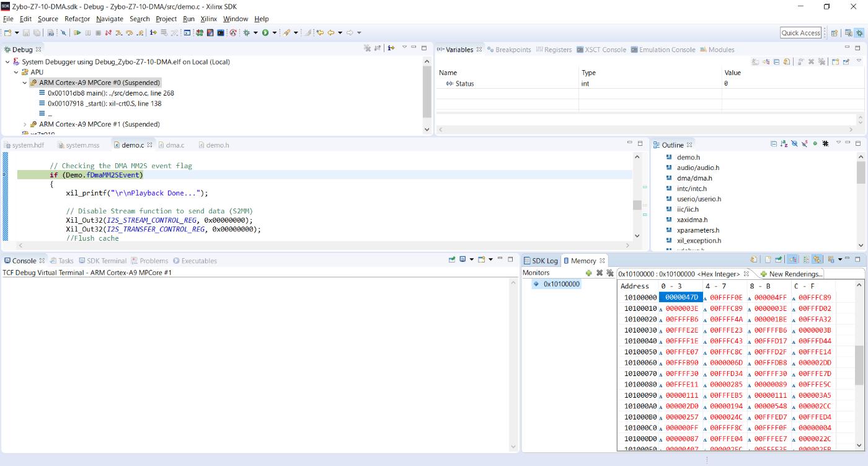Select xaxidma.h in Outline
The image size is (868, 466).
692,220
